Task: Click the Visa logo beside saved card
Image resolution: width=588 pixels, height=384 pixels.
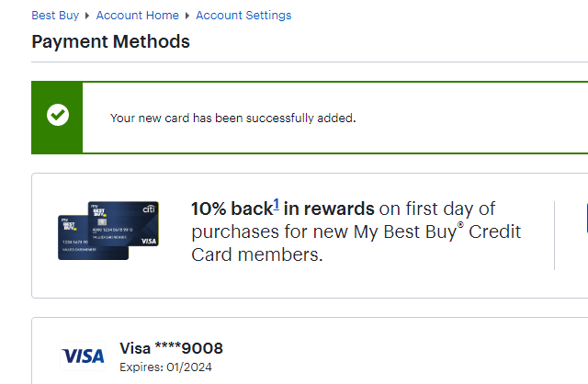Action: 83,356
